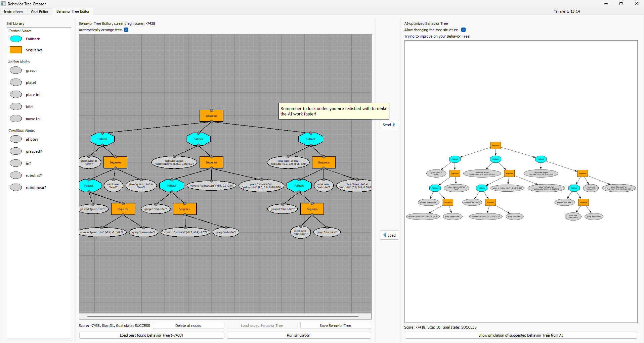Screen dimensions: 644x343
Task: Click Save Behavior Tree button
Action: (x=335, y=326)
